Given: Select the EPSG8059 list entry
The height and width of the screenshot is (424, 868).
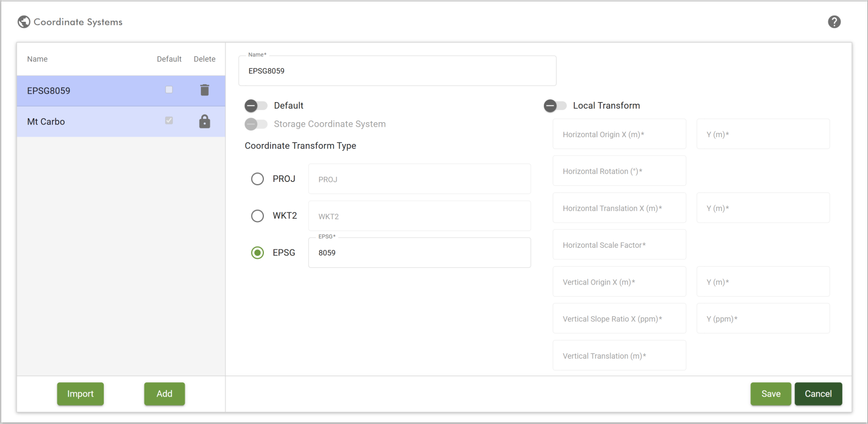Looking at the screenshot, I should click(x=84, y=90).
